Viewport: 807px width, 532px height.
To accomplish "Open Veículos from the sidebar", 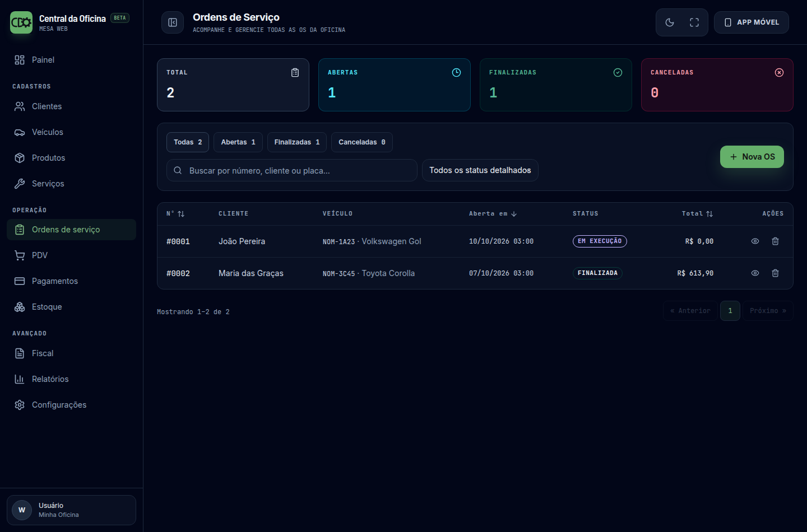I will click(x=71, y=132).
